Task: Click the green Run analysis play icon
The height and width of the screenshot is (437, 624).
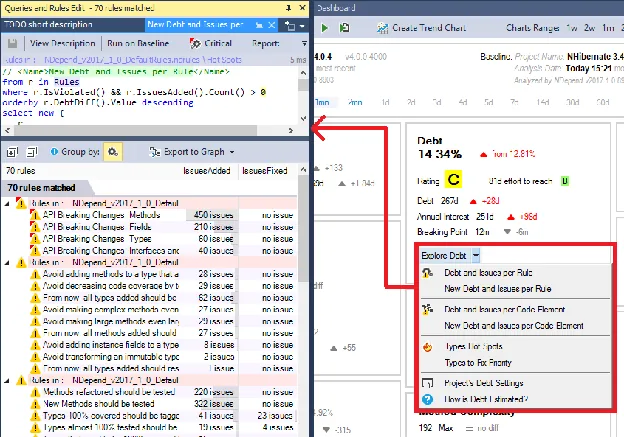Action: click(x=325, y=28)
